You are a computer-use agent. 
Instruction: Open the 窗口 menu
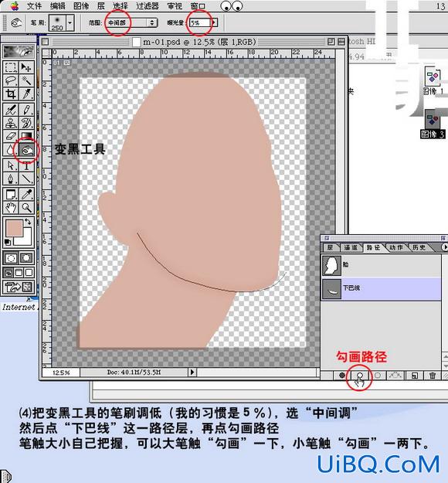pos(198,6)
